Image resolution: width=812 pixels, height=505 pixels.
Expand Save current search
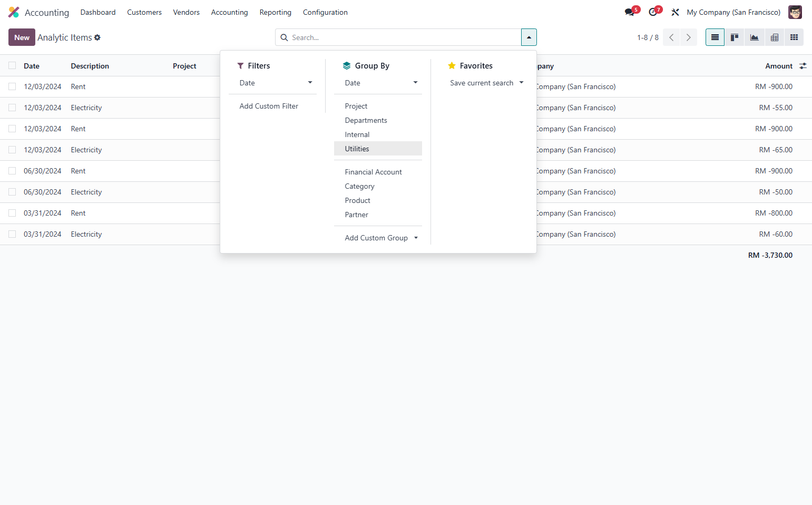[x=486, y=83]
